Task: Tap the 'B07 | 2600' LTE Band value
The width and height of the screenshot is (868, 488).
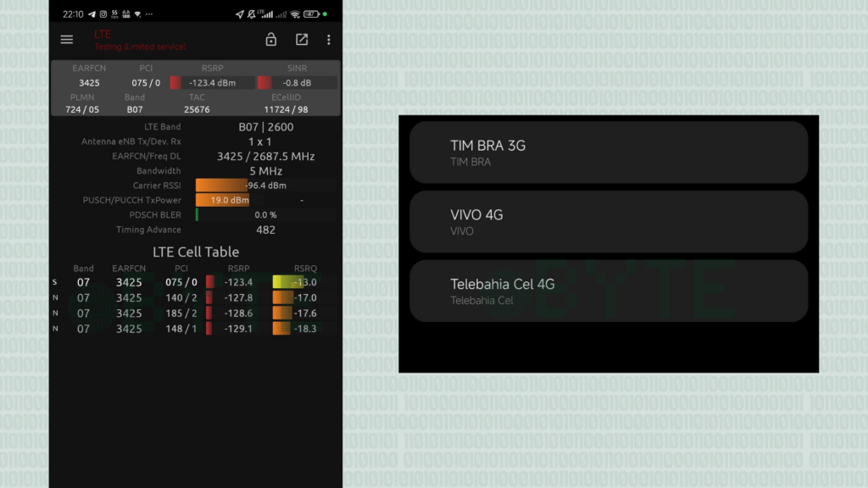Action: 265,127
